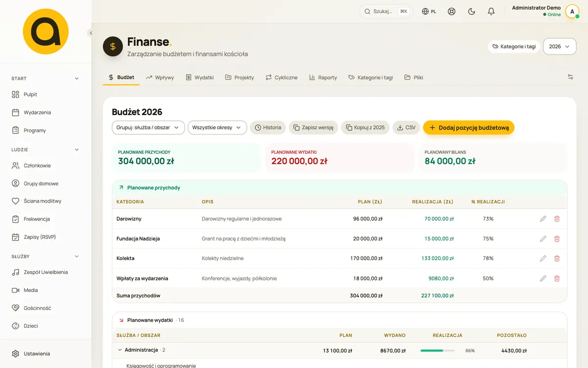Export the budget as CSV
The image size is (588, 368).
pos(406,128)
